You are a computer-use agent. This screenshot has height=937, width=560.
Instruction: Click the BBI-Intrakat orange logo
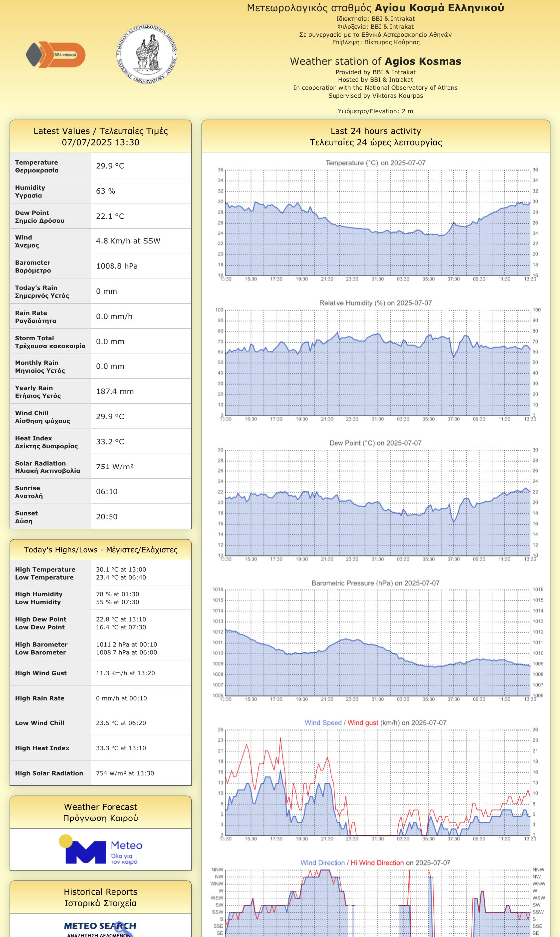coord(56,55)
